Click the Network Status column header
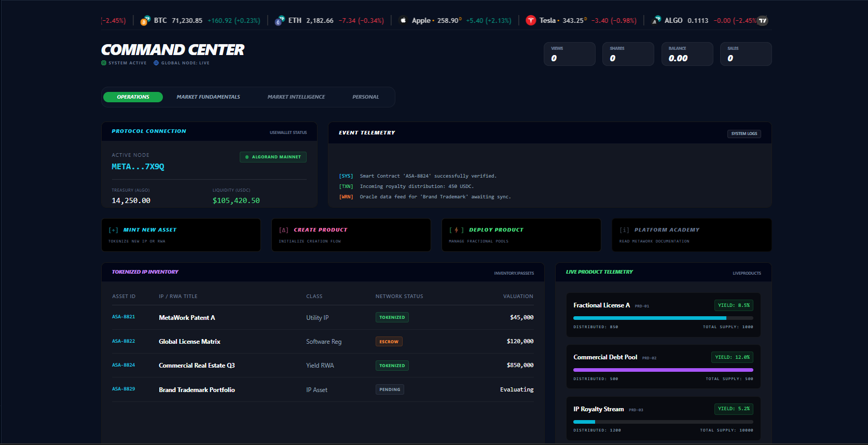 [x=399, y=296]
